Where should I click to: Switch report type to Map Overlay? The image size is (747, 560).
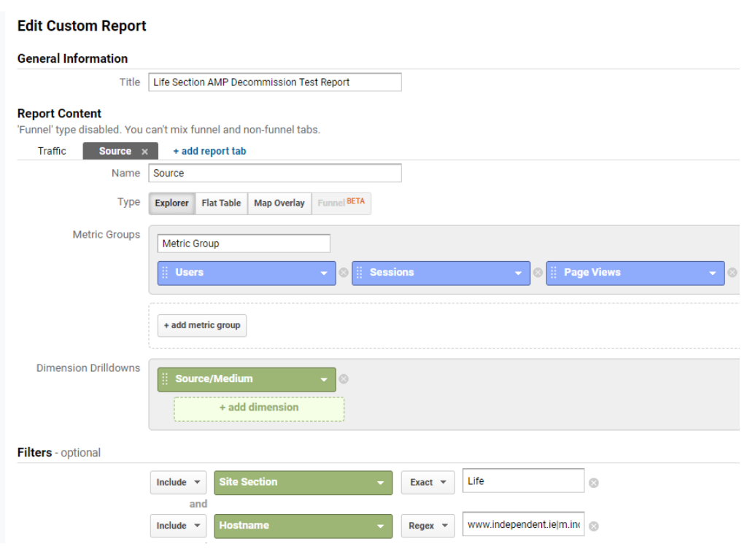pos(279,203)
